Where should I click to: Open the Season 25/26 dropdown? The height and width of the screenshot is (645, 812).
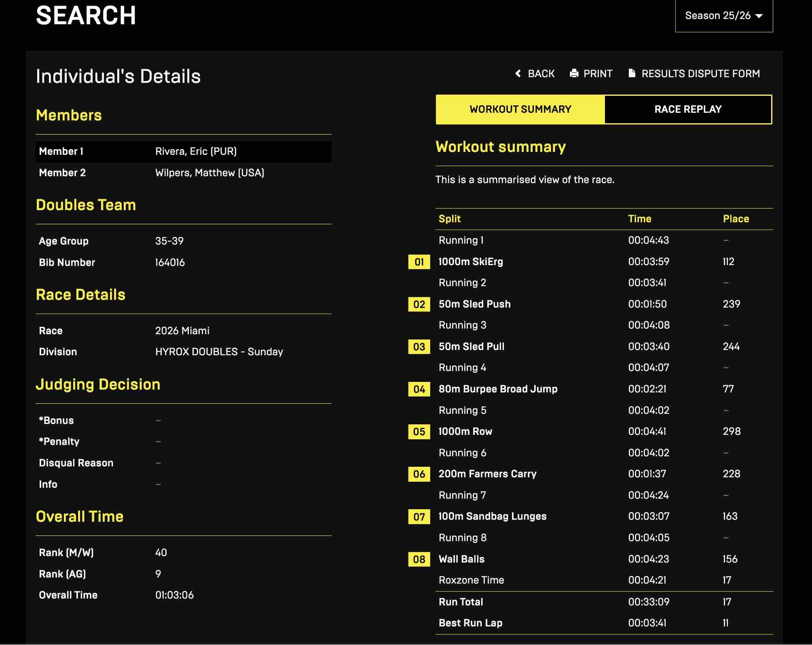717,16
